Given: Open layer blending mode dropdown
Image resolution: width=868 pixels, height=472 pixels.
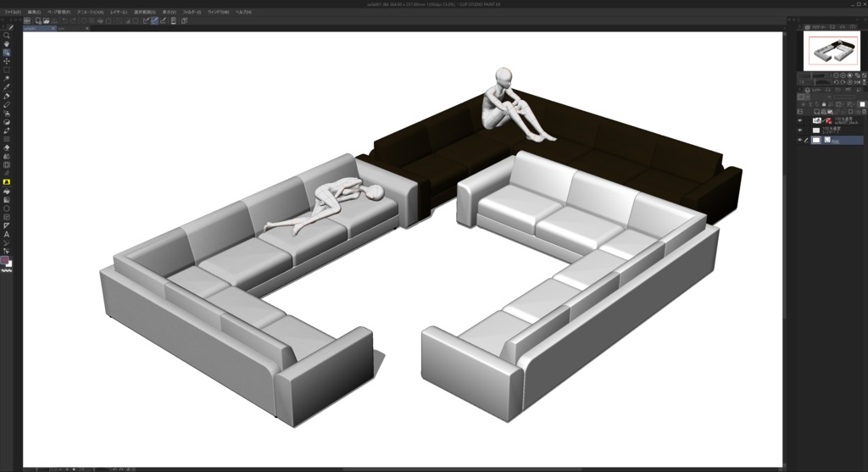Looking at the screenshot, I should click(x=822, y=97).
